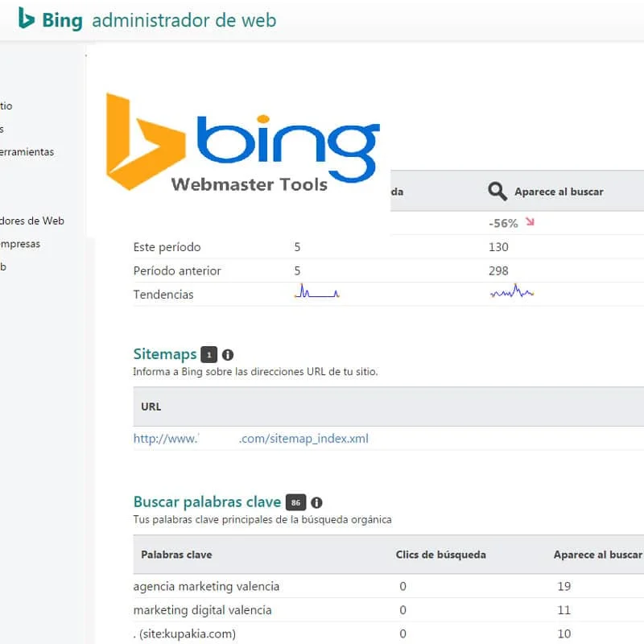The image size is (644, 644).
Task: Click the URL column header in Sitemaps table
Action: tap(151, 407)
